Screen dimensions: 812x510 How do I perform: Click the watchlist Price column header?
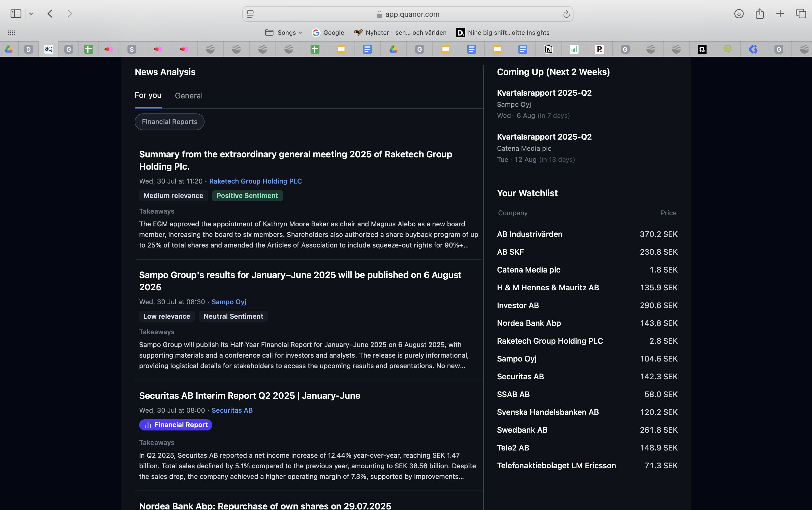coord(668,213)
